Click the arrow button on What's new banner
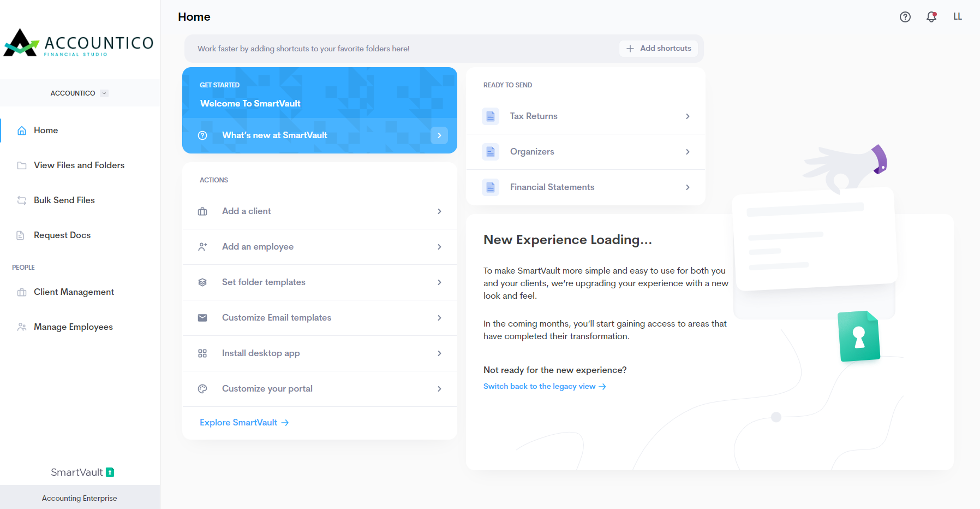The image size is (980, 509). [439, 135]
